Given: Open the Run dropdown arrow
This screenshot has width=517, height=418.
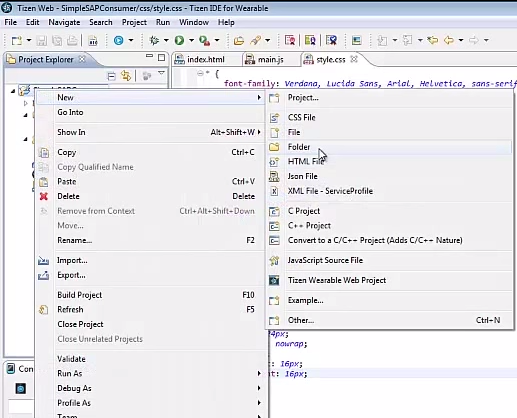Looking at the screenshot, I should tap(191, 41).
